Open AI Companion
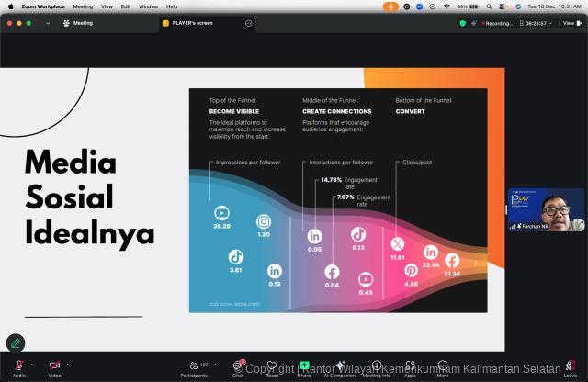 (340, 365)
